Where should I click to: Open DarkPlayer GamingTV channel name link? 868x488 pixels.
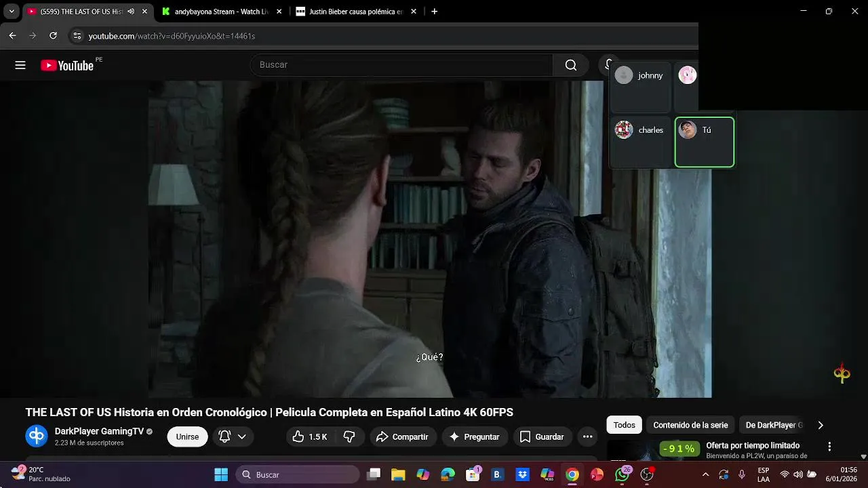click(99, 431)
